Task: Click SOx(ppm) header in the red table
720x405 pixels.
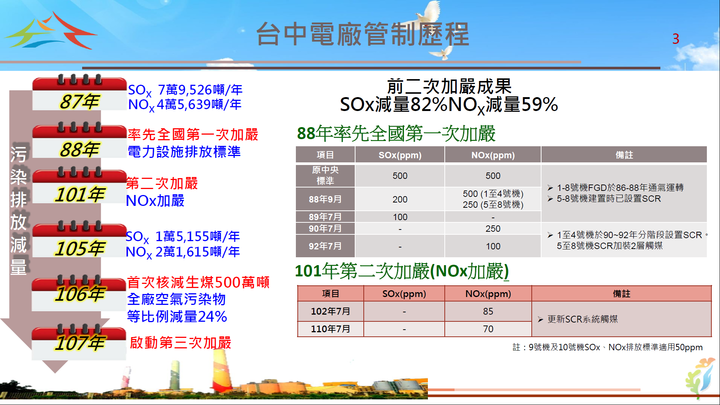Action: 404,293
